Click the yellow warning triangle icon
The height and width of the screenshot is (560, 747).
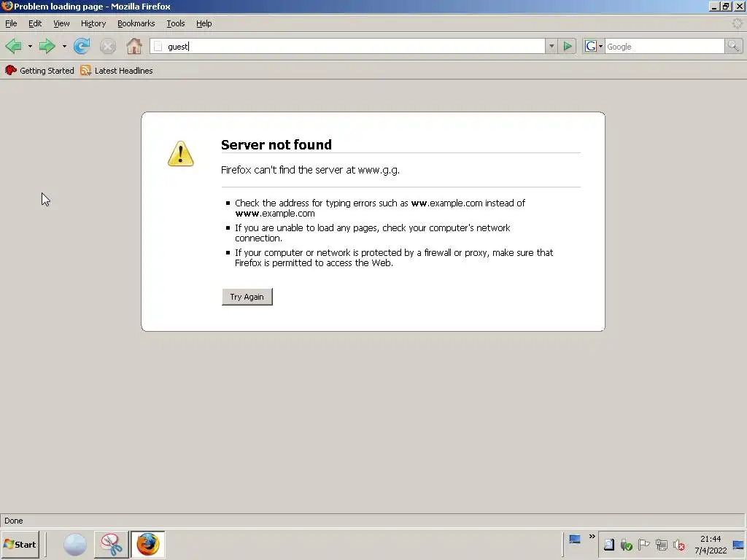(x=181, y=153)
